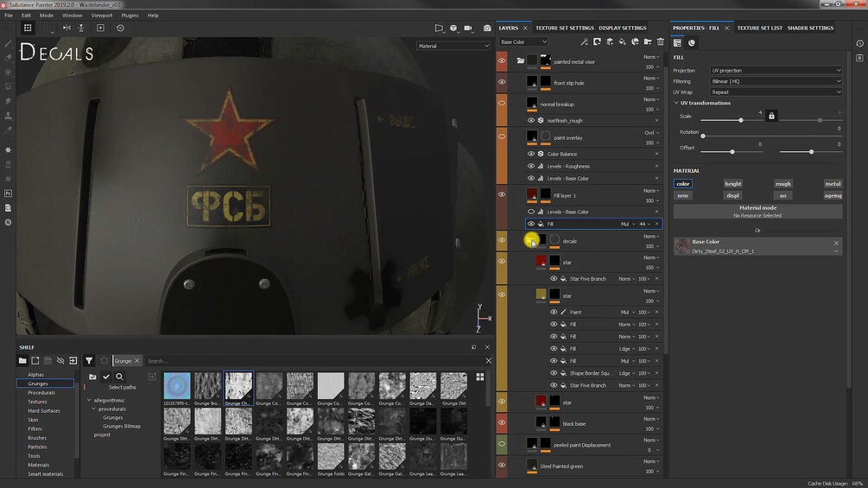Select the Procedurals shelf category
The width and height of the screenshot is (868, 488).
(41, 393)
